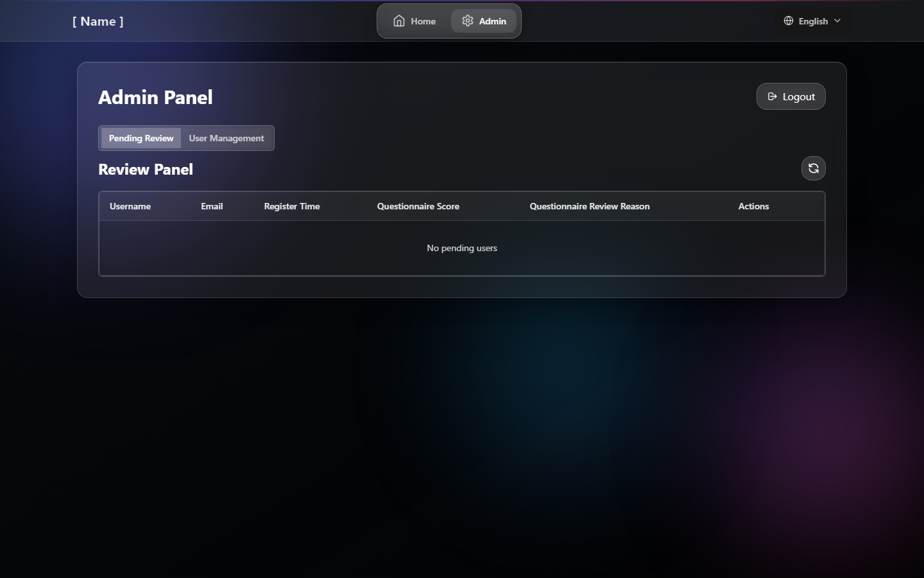
Task: Click the Username column header
Action: (x=130, y=206)
